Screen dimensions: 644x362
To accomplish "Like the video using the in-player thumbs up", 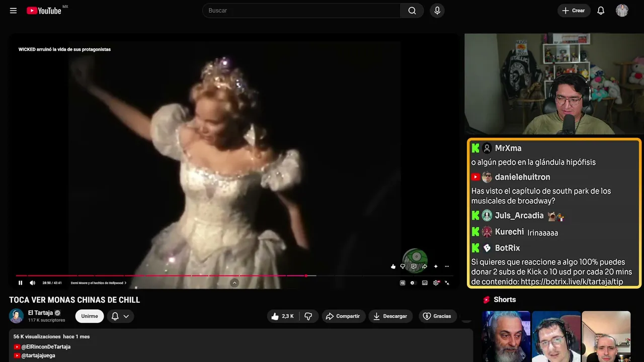I will [x=393, y=266].
